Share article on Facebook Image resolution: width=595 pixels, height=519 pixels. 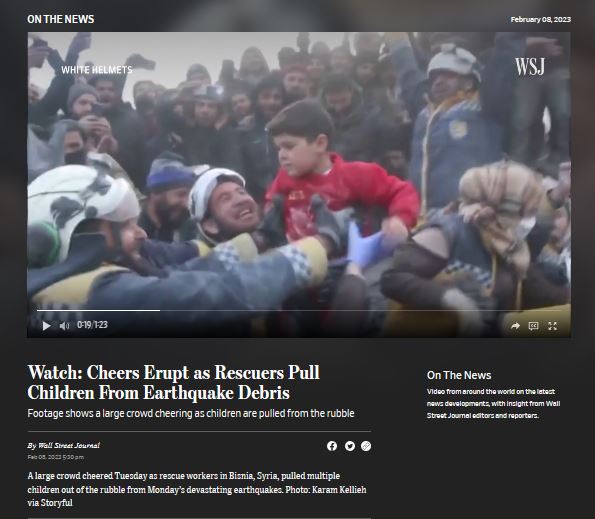point(332,446)
